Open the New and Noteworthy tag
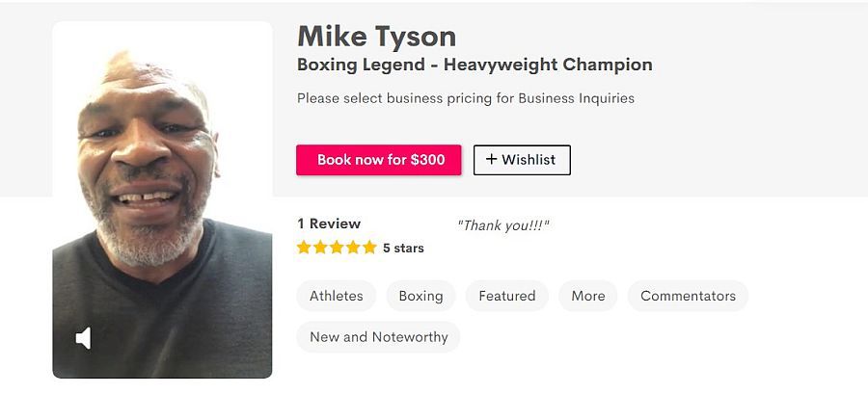Screen dimensions: 868x420 379,337
